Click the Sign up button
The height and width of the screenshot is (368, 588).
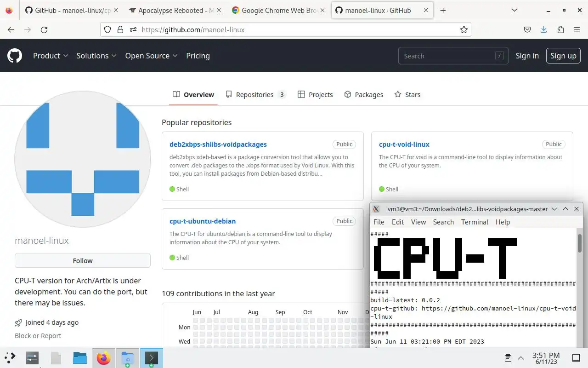[x=563, y=56]
